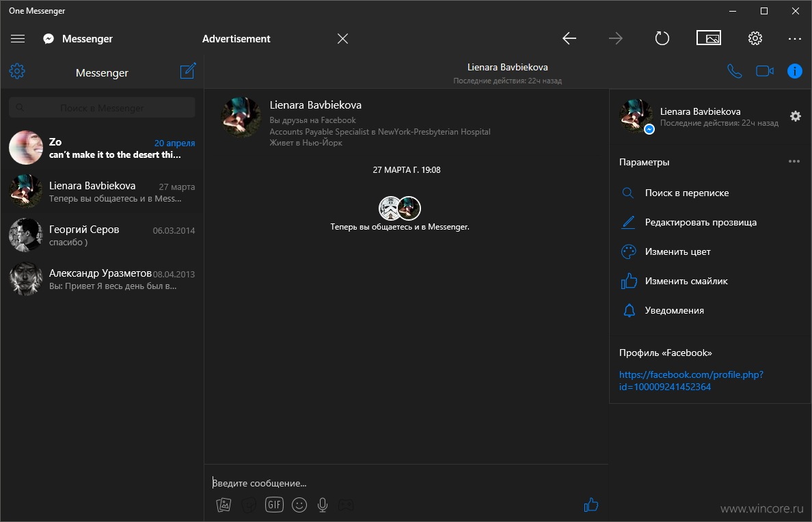Start a voice call with Lienara
Image resolution: width=812 pixels, height=522 pixels.
click(x=734, y=72)
